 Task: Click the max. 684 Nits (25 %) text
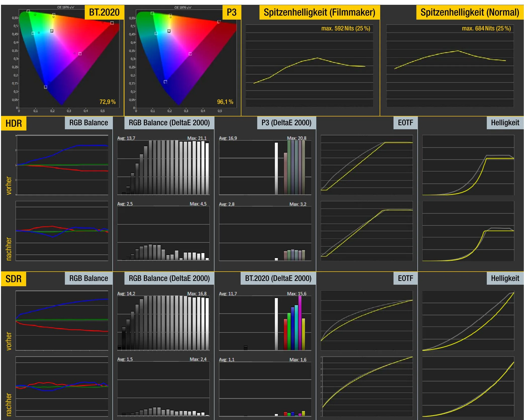tap(486, 28)
